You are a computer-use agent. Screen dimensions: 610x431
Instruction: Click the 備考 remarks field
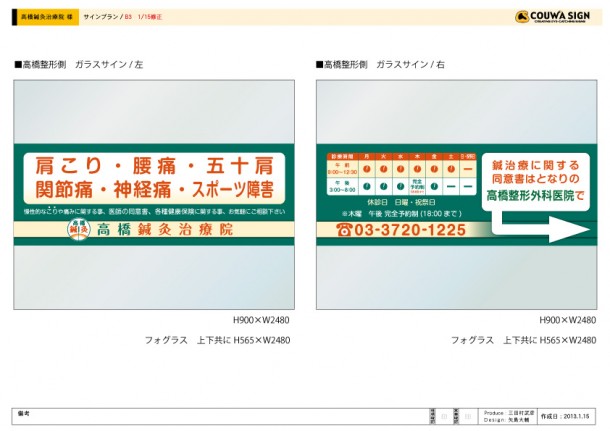point(220,416)
